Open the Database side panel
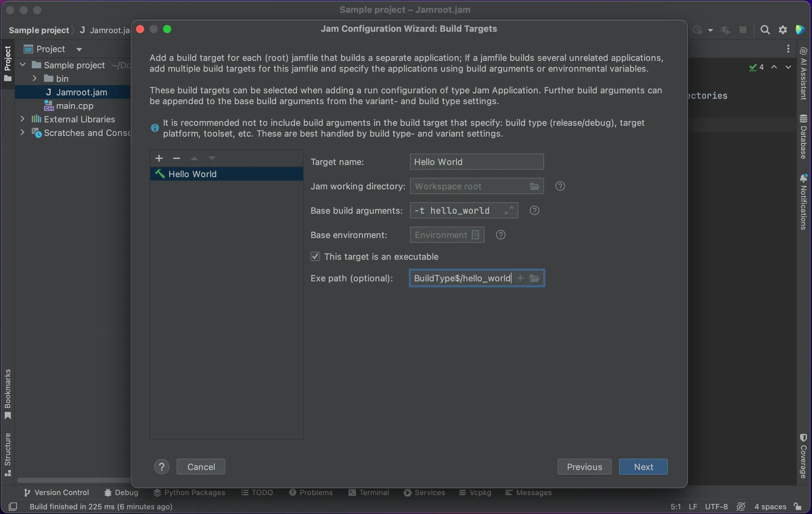The image size is (812, 514). coord(803,137)
